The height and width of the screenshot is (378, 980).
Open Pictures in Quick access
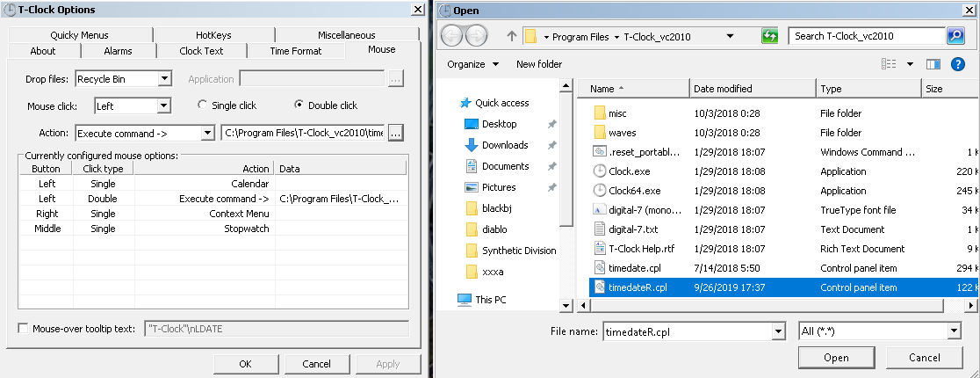[x=498, y=187]
